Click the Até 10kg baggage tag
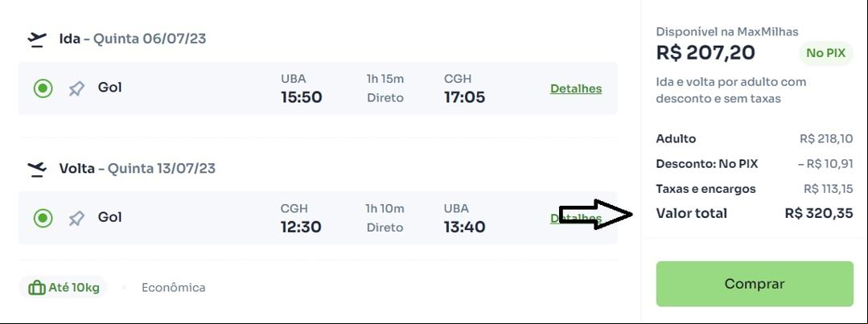 pos(63,288)
